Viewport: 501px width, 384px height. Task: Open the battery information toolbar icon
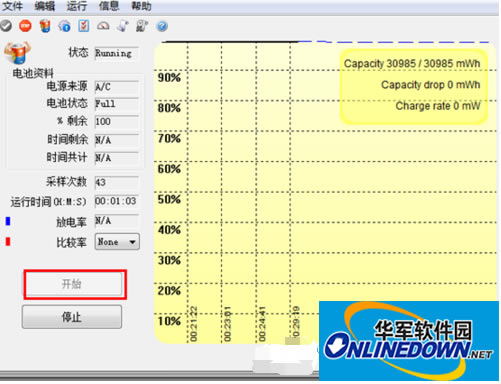[x=45, y=26]
